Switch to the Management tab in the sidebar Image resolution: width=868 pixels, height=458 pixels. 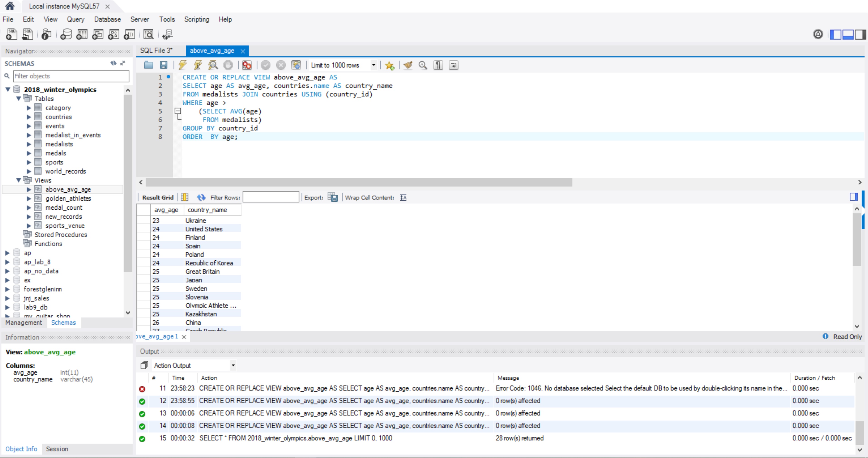point(23,322)
